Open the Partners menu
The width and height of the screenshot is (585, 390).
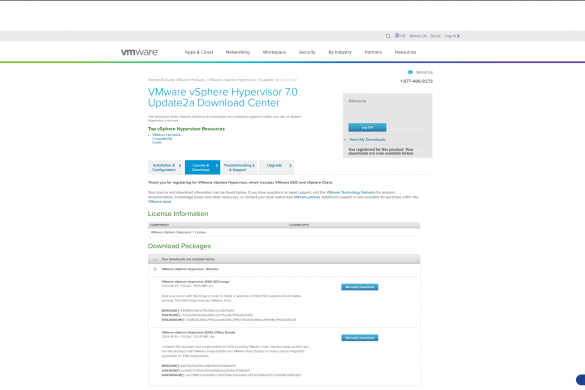coord(373,52)
